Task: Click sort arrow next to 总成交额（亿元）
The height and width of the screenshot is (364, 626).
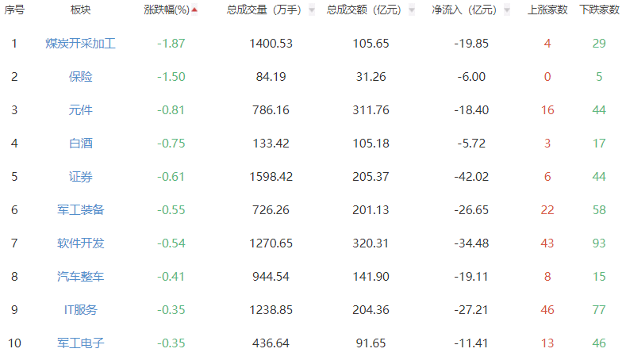Action: pos(409,10)
